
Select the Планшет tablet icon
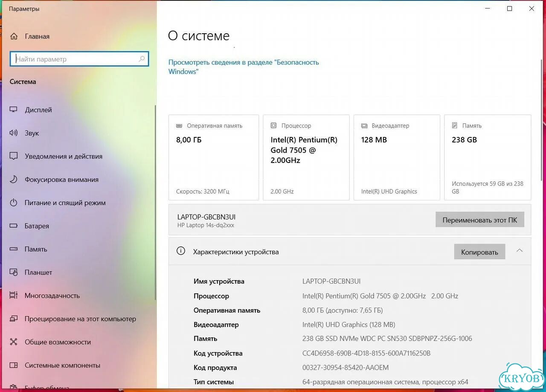coord(14,272)
